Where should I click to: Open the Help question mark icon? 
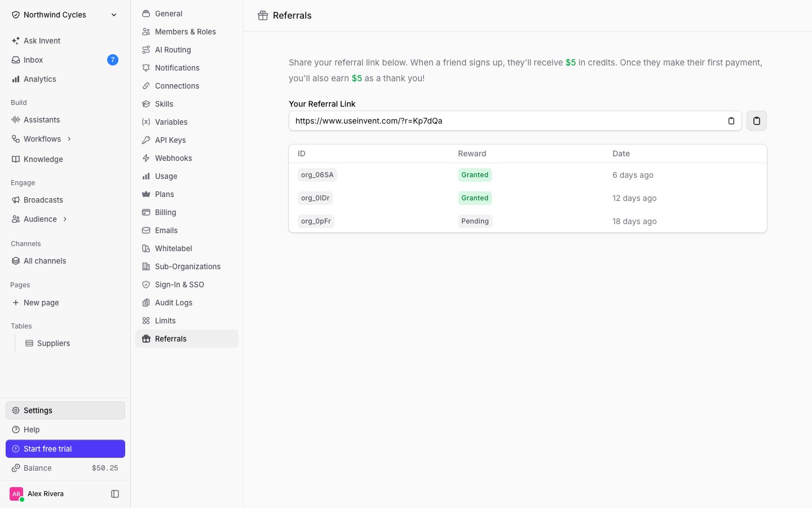tap(16, 430)
